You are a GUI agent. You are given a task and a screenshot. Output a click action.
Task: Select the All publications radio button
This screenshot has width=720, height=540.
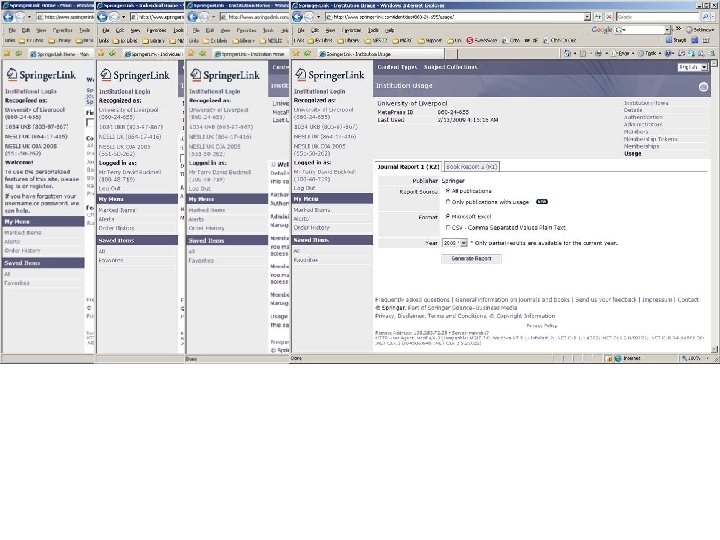coord(448,191)
